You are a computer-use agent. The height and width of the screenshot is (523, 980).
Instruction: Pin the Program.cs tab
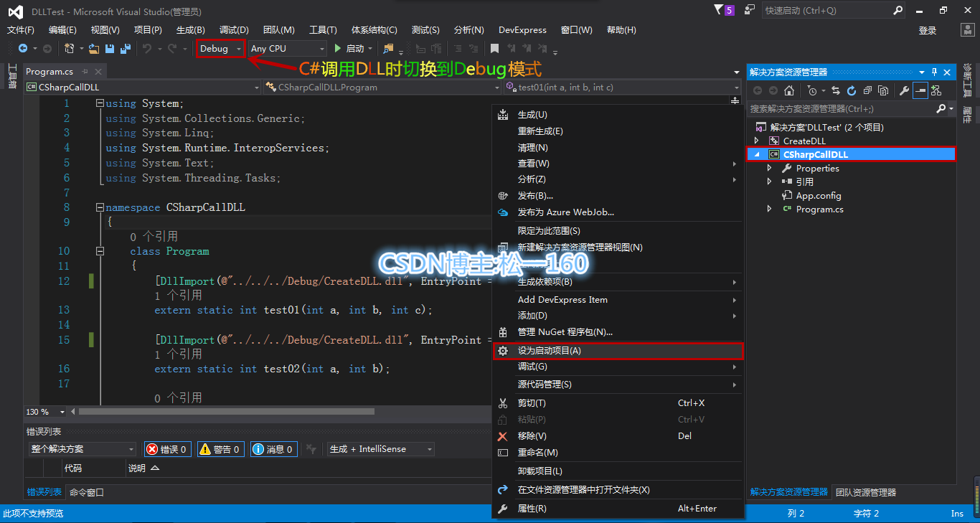point(85,72)
